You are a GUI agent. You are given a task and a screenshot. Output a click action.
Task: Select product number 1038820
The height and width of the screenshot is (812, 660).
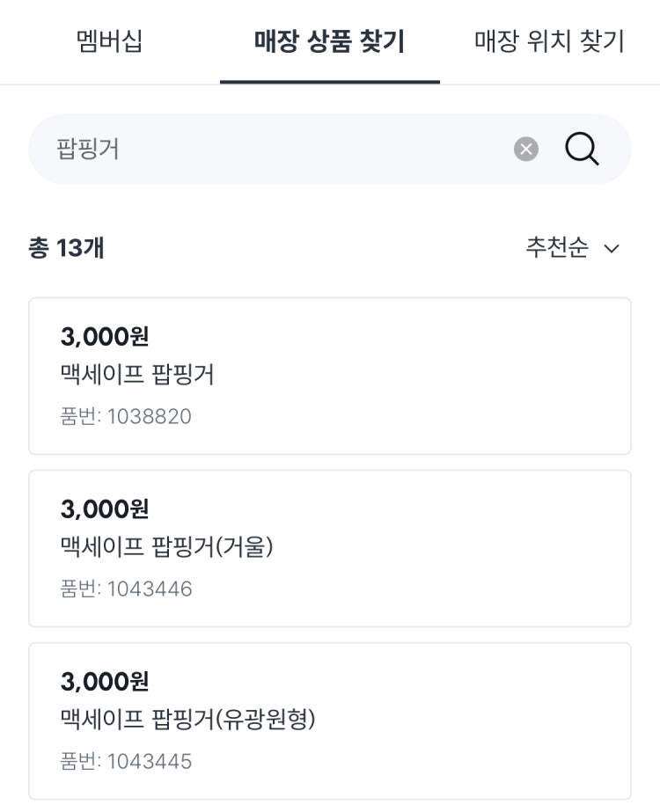(x=126, y=416)
